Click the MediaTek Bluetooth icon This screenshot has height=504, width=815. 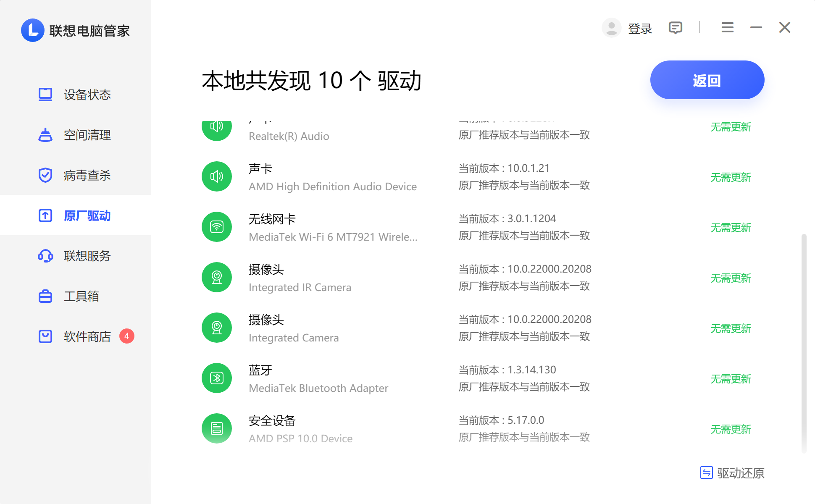[x=217, y=378]
